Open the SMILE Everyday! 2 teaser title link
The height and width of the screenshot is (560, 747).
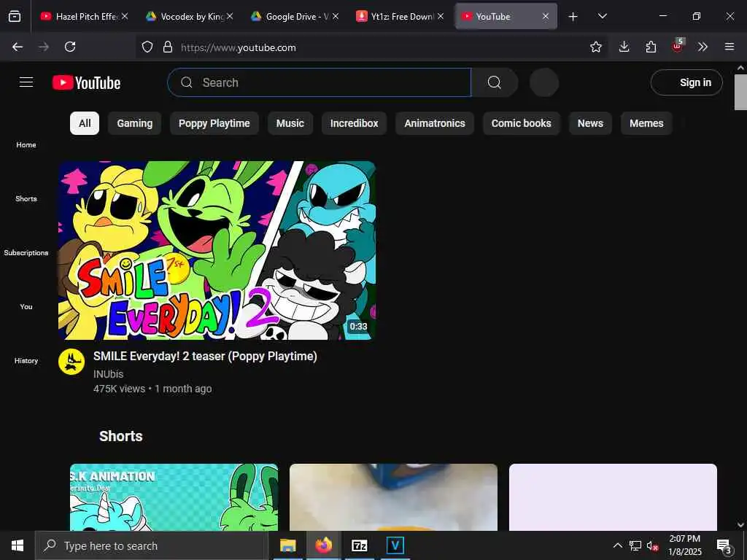pos(205,356)
